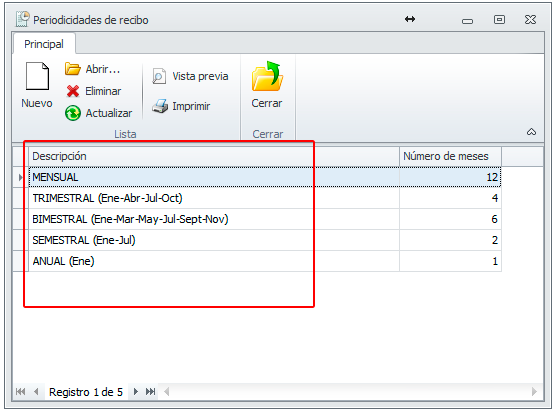Create a new record with Nuevo
The image size is (556, 413).
(37, 85)
